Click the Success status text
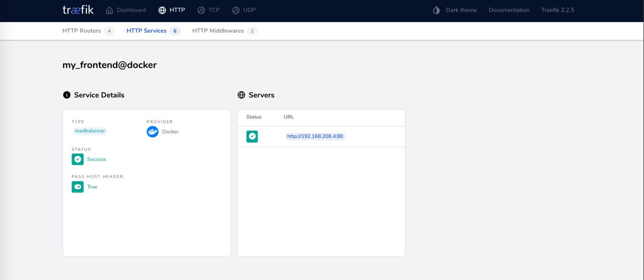The width and height of the screenshot is (644, 280). [97, 159]
